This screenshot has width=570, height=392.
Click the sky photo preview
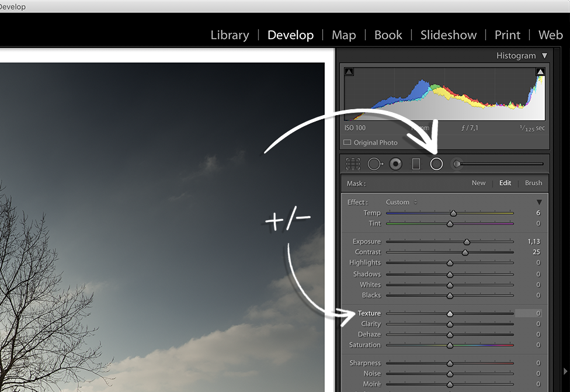[162, 227]
